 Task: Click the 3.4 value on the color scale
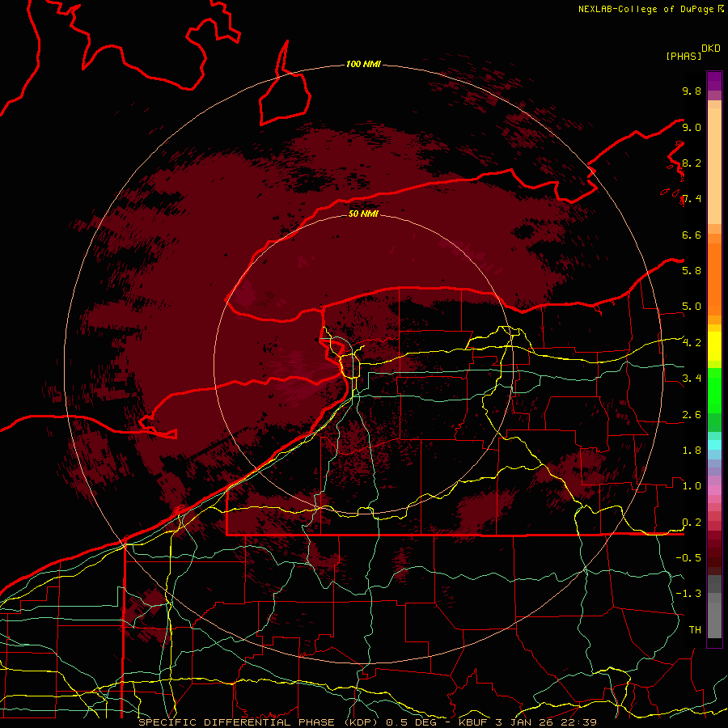click(692, 378)
